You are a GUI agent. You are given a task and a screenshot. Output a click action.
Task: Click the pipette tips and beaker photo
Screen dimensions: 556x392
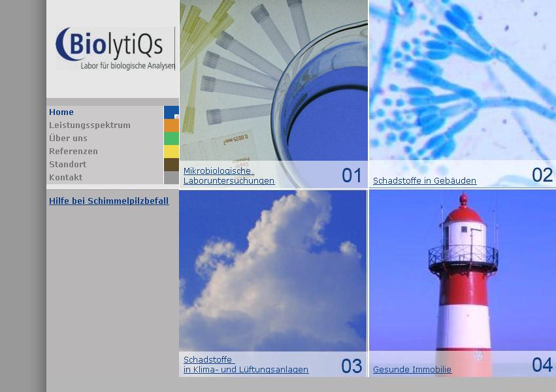(x=273, y=78)
